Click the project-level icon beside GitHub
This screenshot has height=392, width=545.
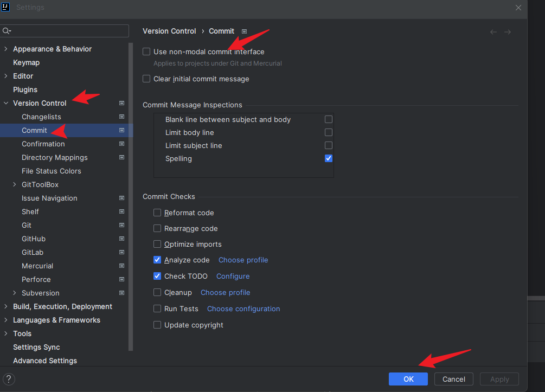pos(121,239)
